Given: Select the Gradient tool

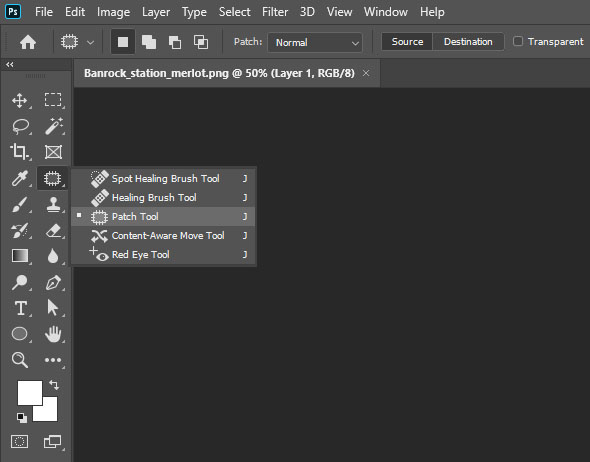Looking at the screenshot, I should tap(20, 255).
